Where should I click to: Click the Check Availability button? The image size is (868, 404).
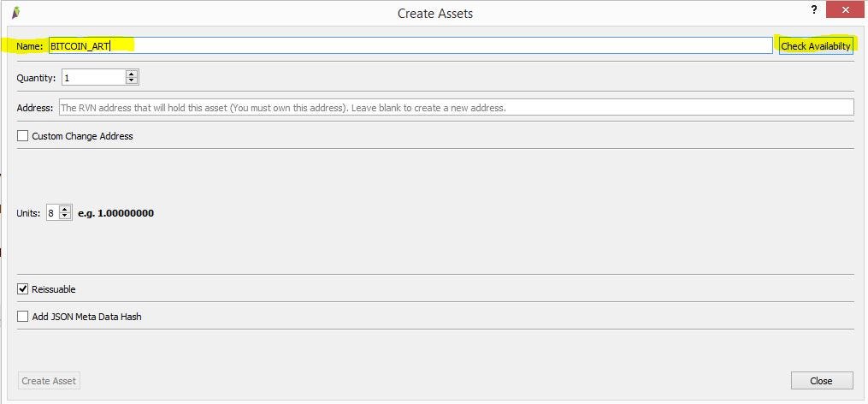[x=816, y=46]
